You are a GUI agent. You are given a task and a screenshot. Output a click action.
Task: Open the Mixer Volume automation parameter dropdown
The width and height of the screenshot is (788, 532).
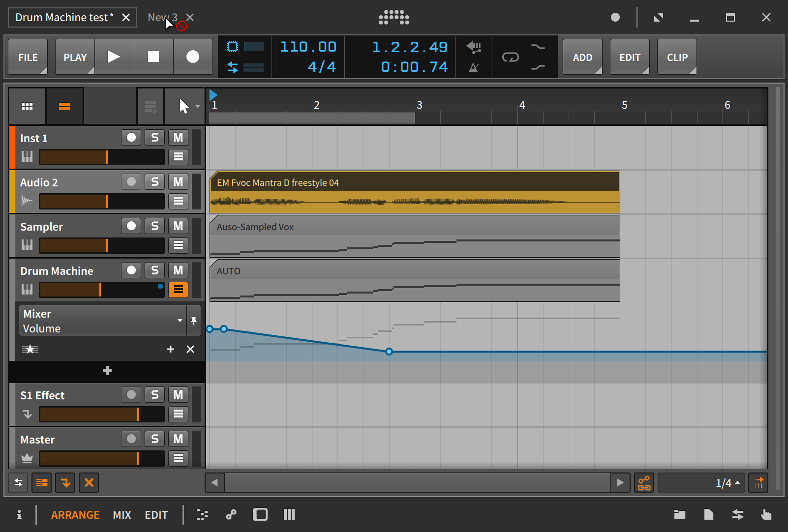click(x=180, y=321)
